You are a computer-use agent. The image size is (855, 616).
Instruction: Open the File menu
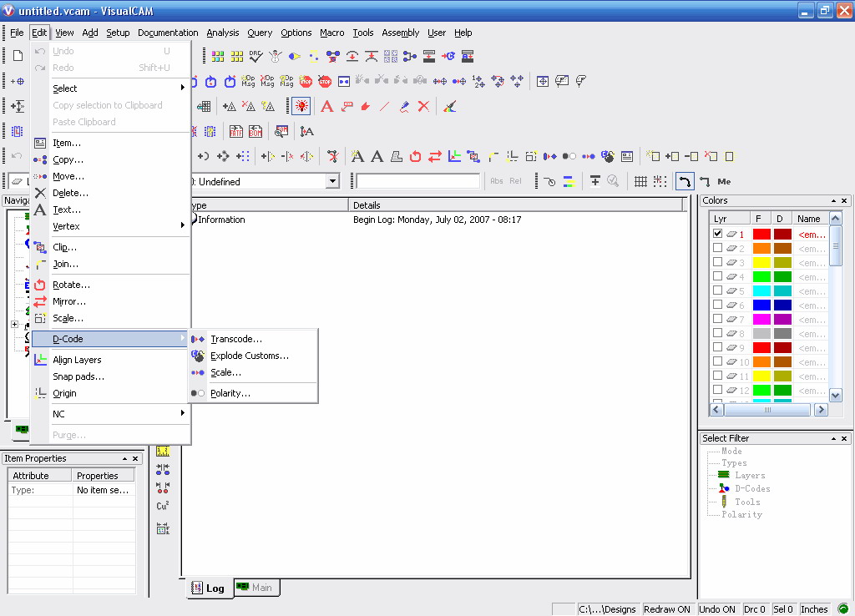pos(17,33)
